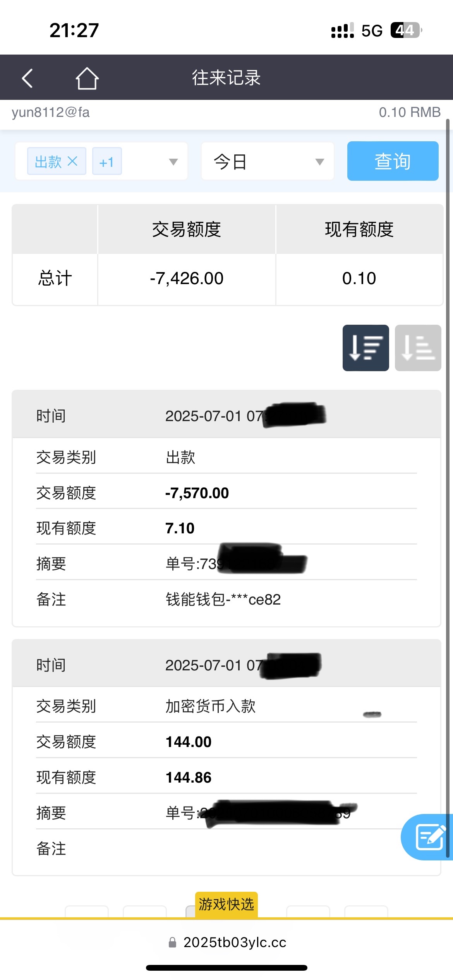
Task: Remove the 出款 filter tag
Action: click(72, 161)
